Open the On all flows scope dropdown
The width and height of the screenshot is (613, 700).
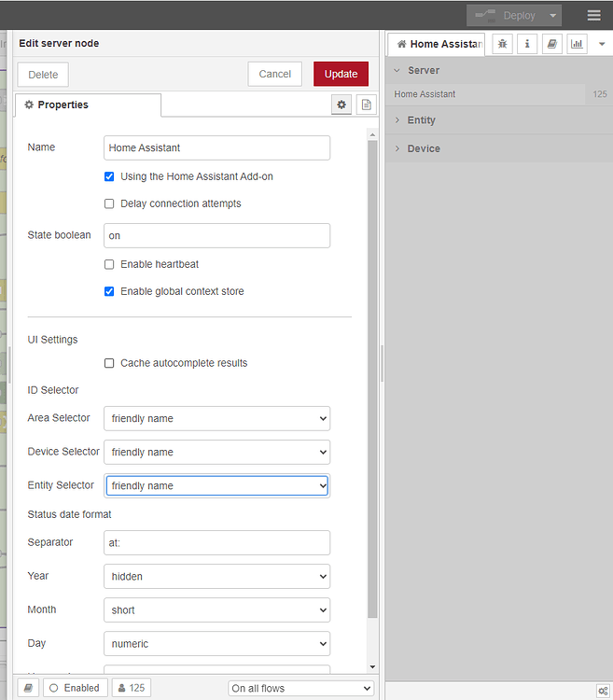(301, 689)
